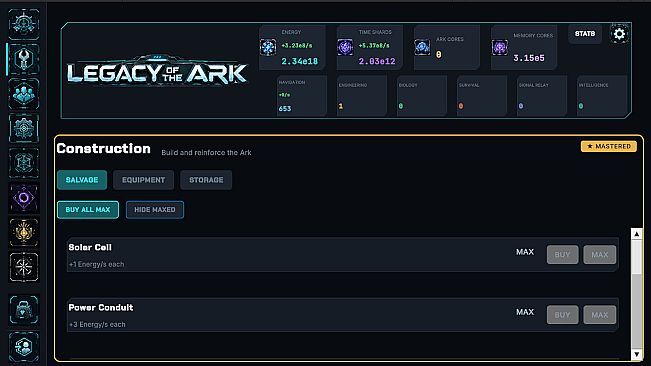Click the Biology stat card
This screenshot has width=651, height=366.
(x=422, y=96)
